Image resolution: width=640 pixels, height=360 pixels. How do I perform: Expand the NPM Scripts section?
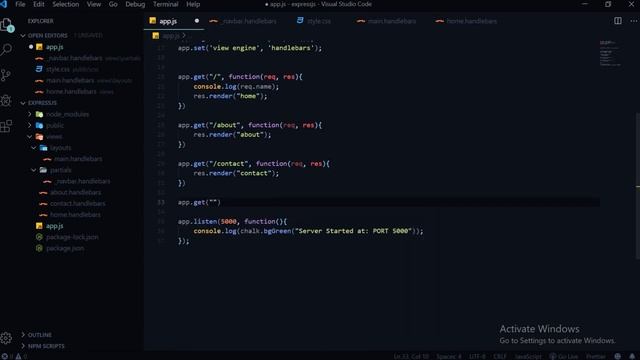[23, 346]
